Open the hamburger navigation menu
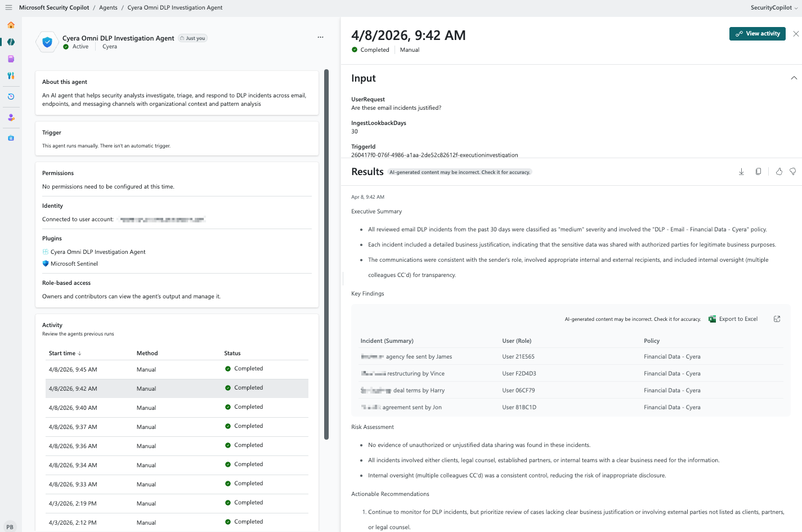 click(8, 7)
